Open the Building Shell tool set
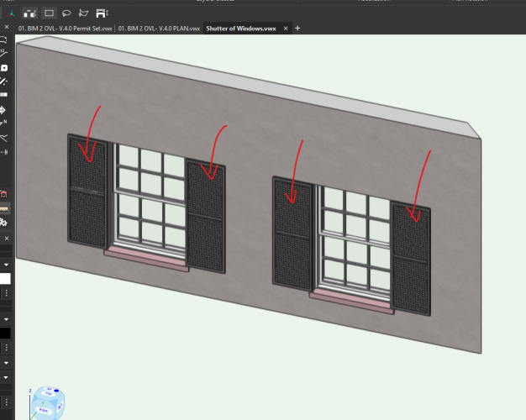This screenshot has width=526, height=420. [x=4, y=194]
